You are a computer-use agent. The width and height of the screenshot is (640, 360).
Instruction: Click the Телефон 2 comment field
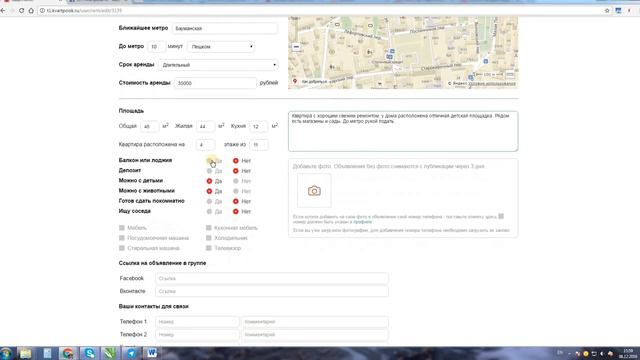[315, 334]
